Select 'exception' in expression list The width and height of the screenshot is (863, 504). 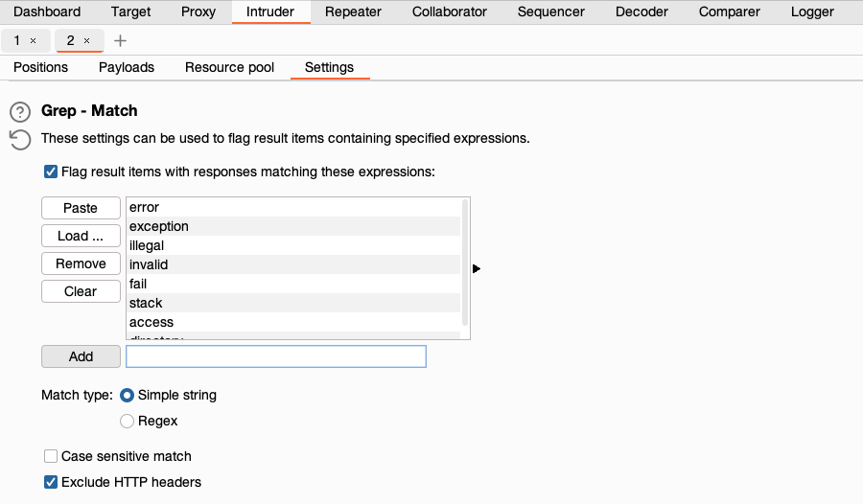click(x=293, y=226)
